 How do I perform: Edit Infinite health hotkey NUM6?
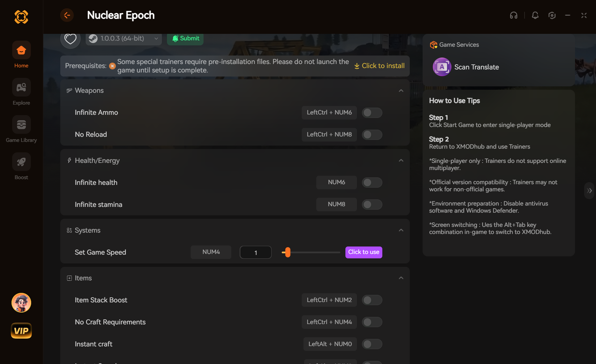click(x=337, y=183)
